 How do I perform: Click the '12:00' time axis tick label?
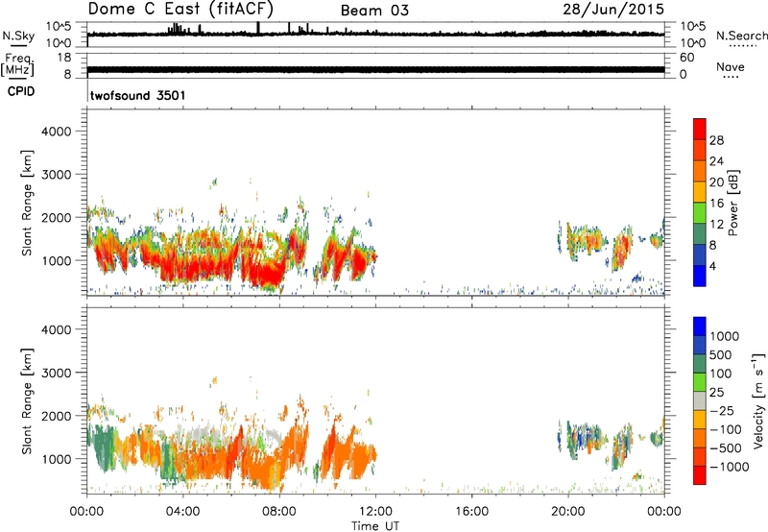375,512
